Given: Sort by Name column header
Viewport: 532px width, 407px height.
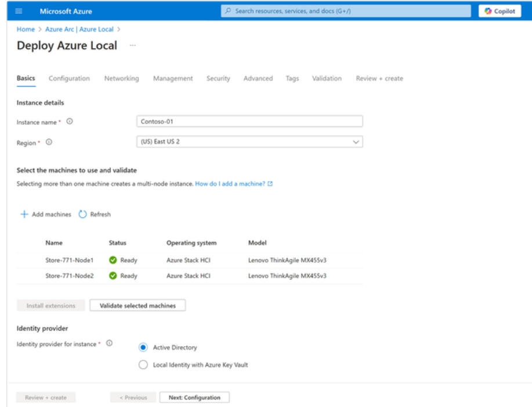Looking at the screenshot, I should pos(54,243).
